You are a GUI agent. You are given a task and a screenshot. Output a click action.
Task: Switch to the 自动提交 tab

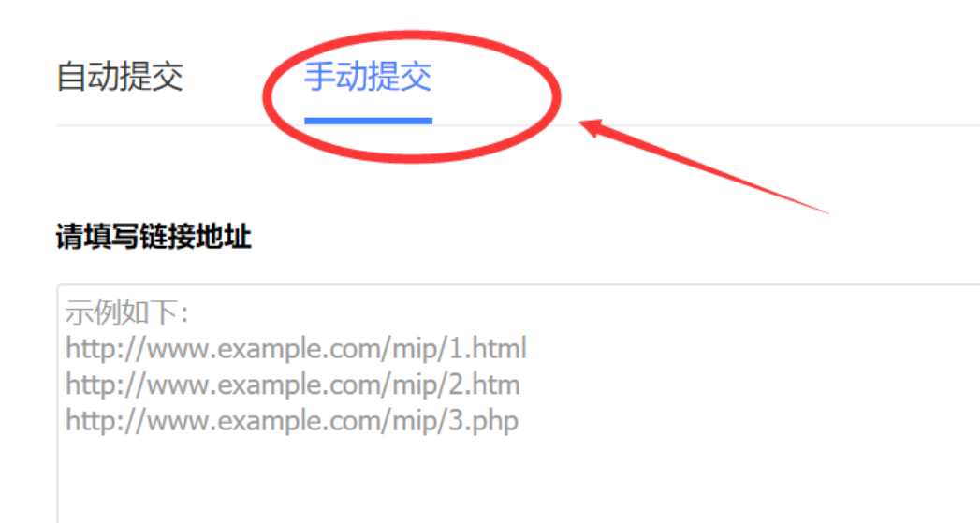[x=120, y=77]
